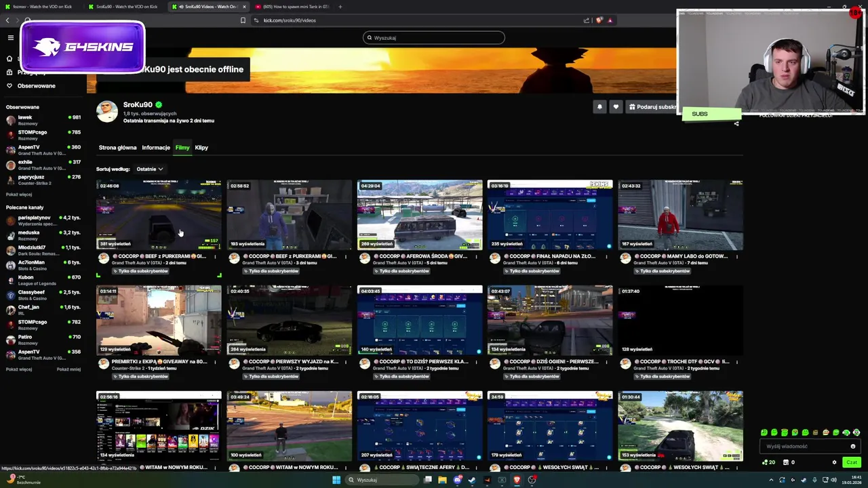This screenshot has height=488, width=868.
Task: Open parisplatynov recommended channel
Action: pyautogui.click(x=42, y=220)
